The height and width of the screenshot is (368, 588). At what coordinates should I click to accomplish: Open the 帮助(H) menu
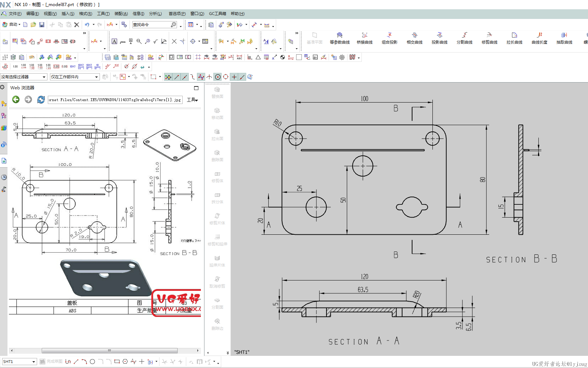click(238, 14)
